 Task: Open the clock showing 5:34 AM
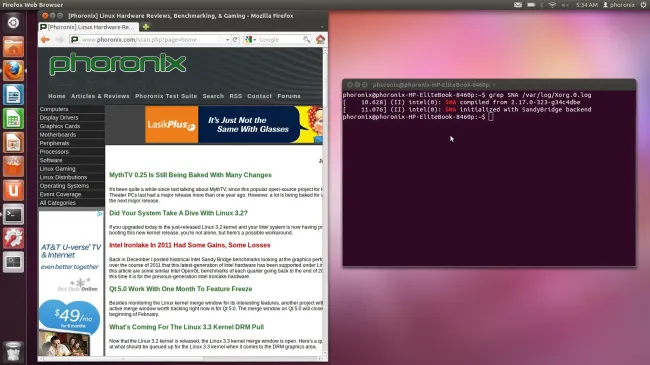(x=587, y=5)
